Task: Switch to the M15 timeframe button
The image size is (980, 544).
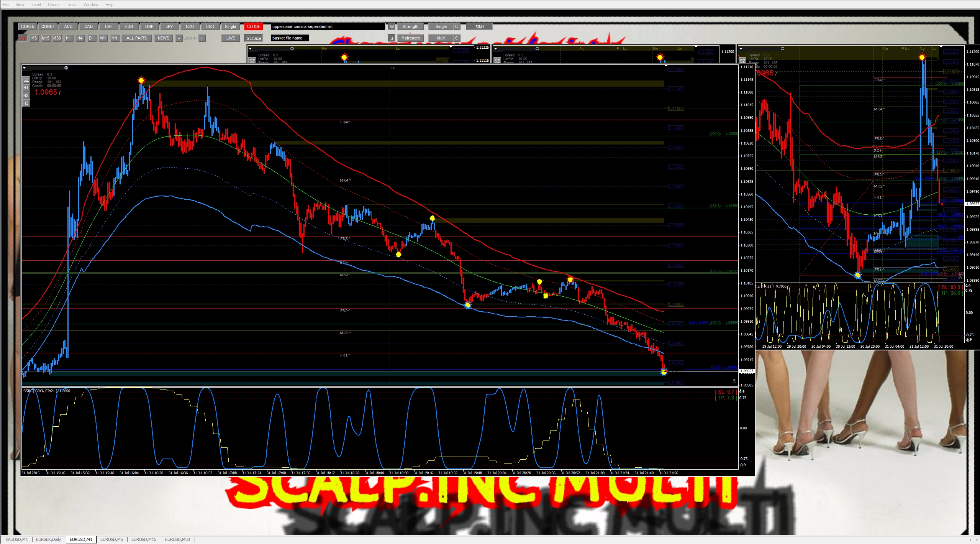Action: pyautogui.click(x=46, y=38)
